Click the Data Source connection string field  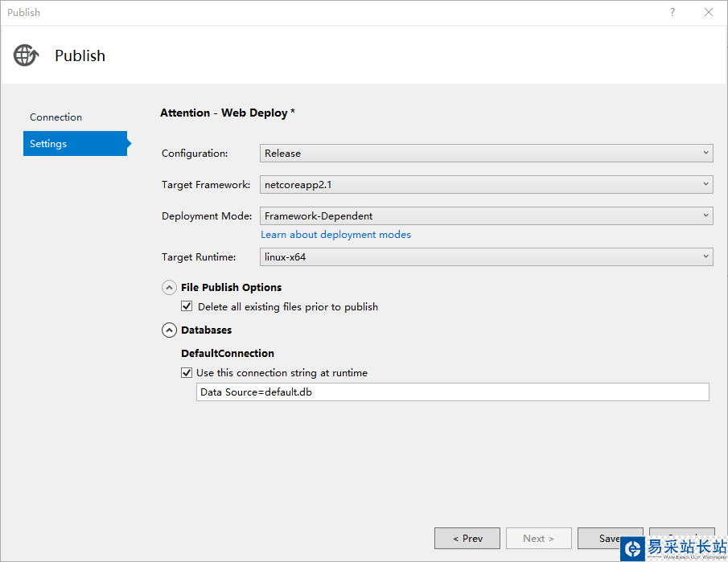(452, 392)
